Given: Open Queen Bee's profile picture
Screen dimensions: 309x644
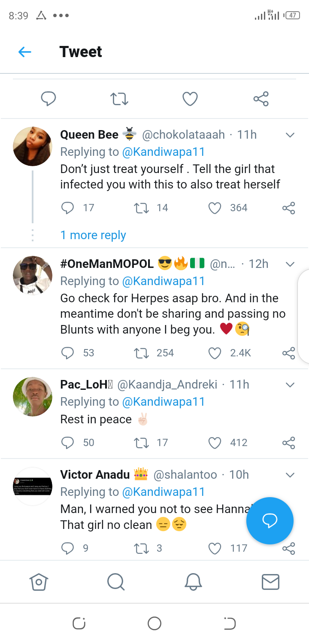Looking at the screenshot, I should (x=33, y=146).
